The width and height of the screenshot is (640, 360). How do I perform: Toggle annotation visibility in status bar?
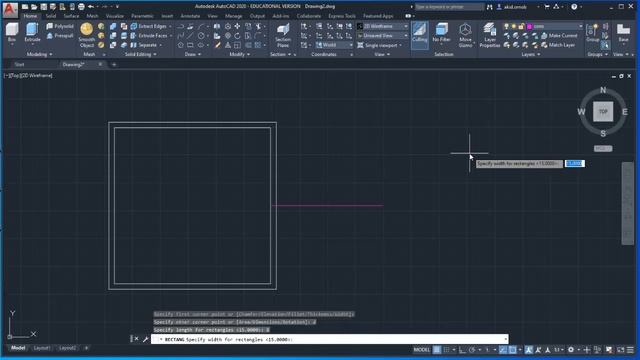point(529,350)
